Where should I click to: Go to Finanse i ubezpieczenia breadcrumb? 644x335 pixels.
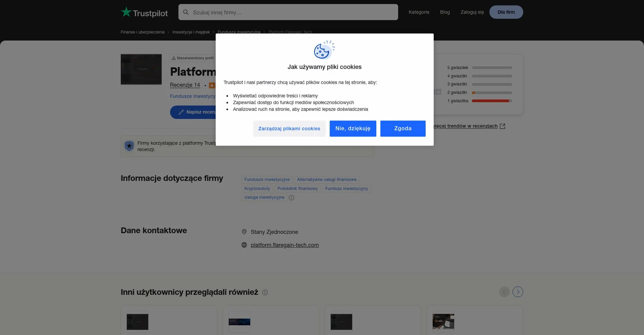click(143, 32)
